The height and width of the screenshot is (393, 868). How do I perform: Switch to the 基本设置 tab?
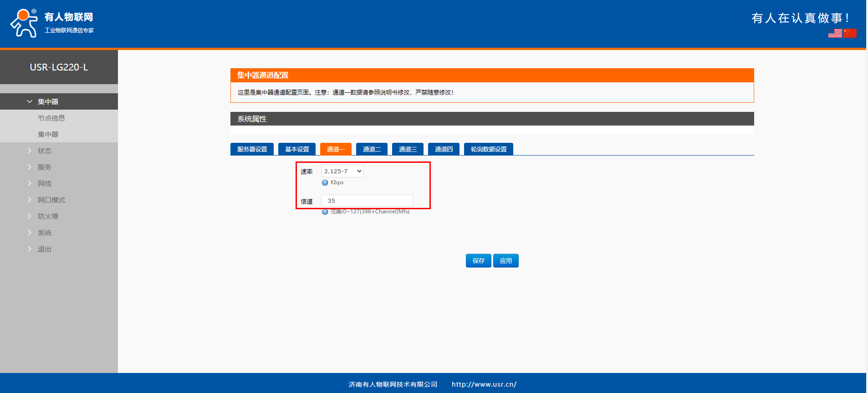(x=297, y=149)
